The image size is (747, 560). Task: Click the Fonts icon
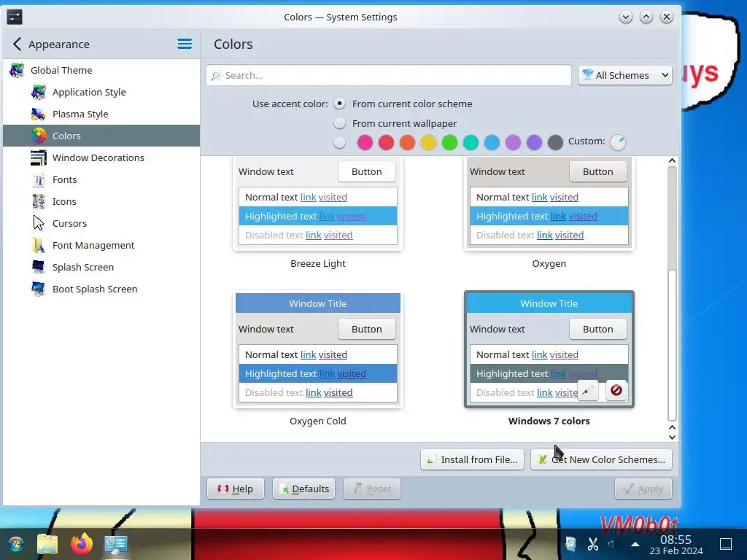coord(38,179)
